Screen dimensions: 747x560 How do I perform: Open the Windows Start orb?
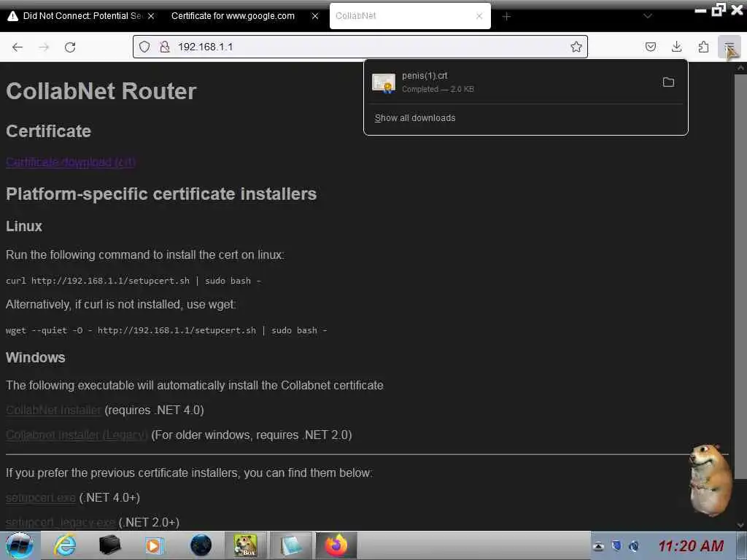click(20, 545)
